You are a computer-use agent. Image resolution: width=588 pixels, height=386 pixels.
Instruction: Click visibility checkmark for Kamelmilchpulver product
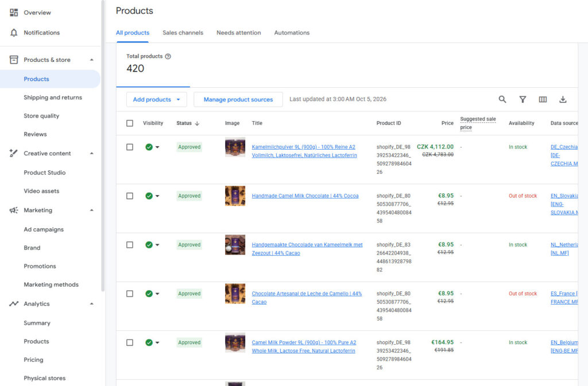[149, 147]
